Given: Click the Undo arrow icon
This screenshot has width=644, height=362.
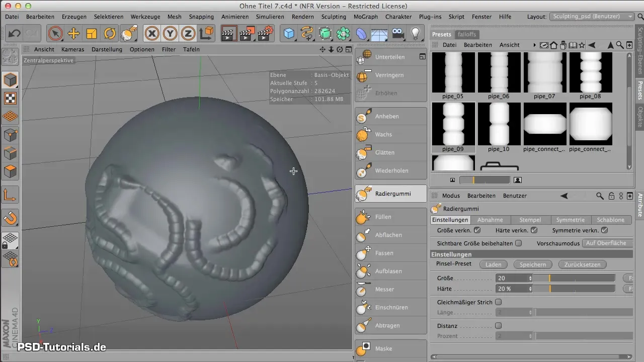Looking at the screenshot, I should point(14,34).
